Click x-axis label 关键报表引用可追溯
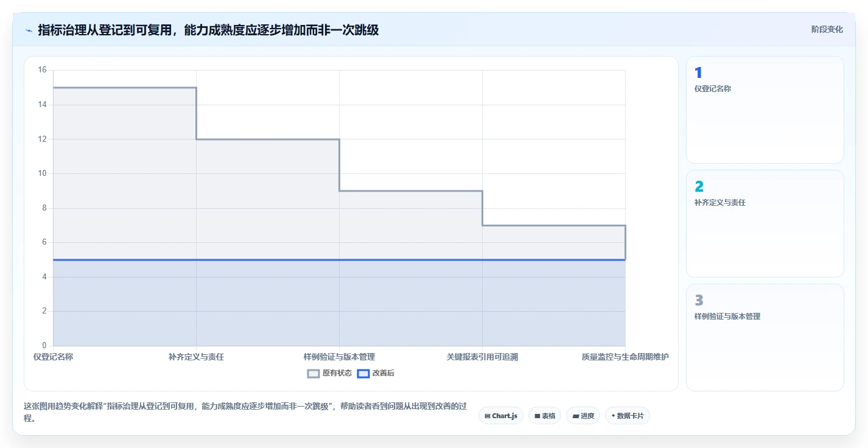This screenshot has height=448, width=868. 482,357
